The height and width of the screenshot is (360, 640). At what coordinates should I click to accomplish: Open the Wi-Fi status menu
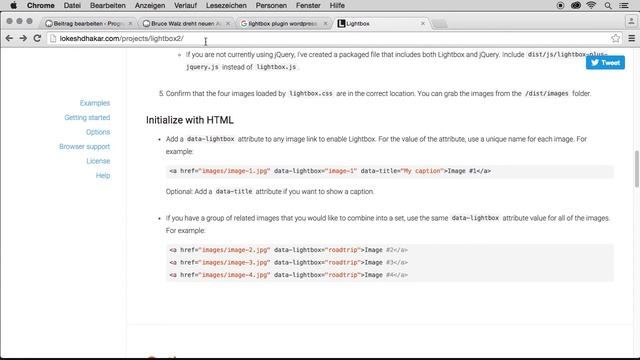[591, 5]
